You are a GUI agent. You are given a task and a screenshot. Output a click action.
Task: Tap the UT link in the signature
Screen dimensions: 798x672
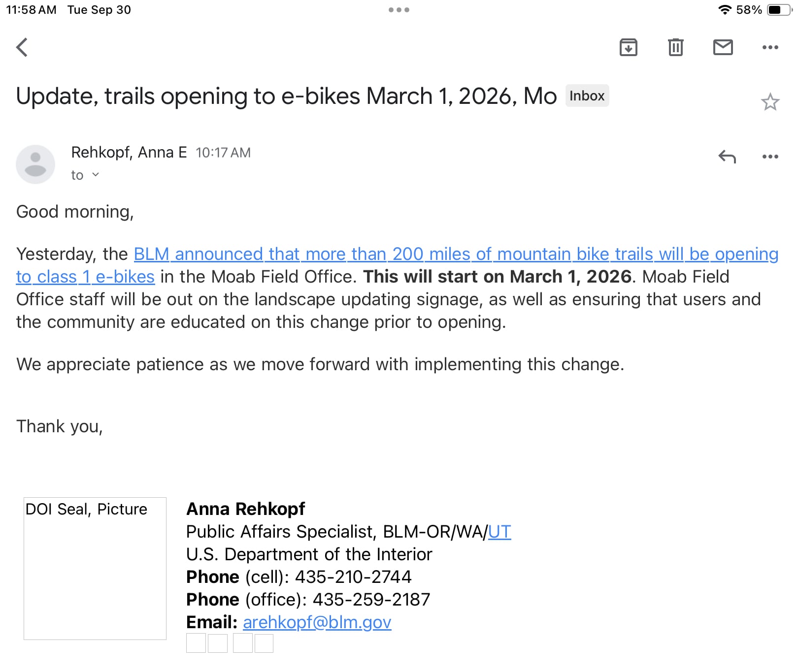(499, 532)
